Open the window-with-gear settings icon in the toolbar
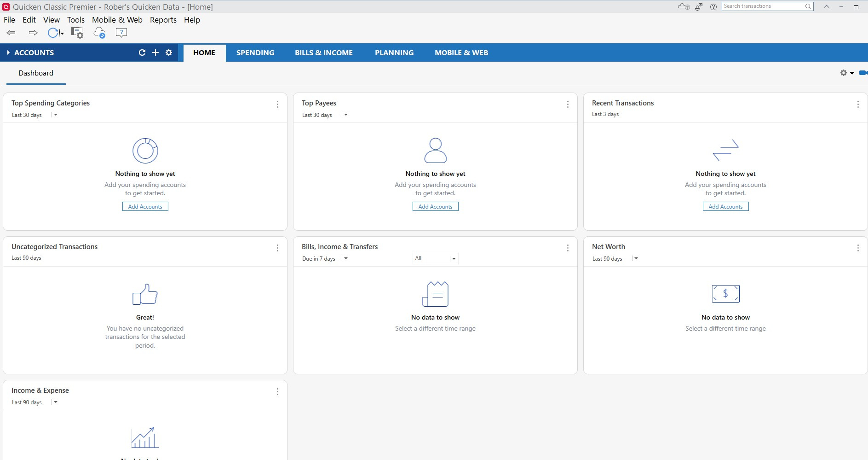 77,33
